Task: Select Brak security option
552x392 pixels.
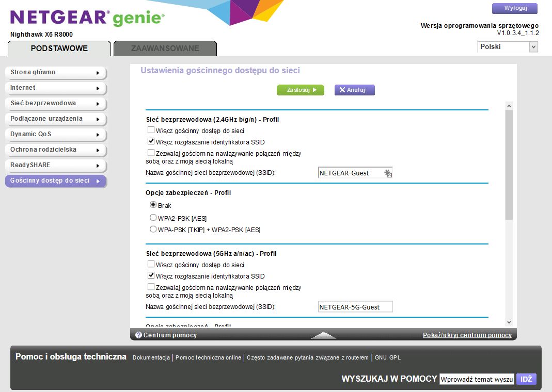Action: click(x=153, y=205)
